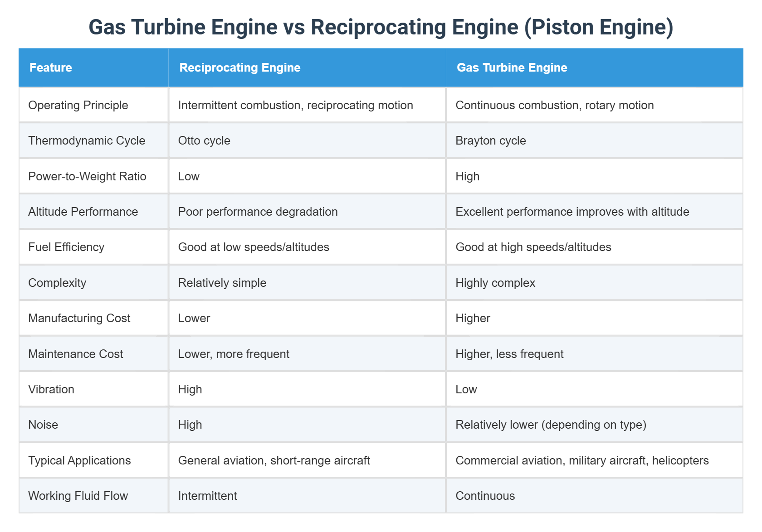Click the Feature column header

(x=51, y=68)
